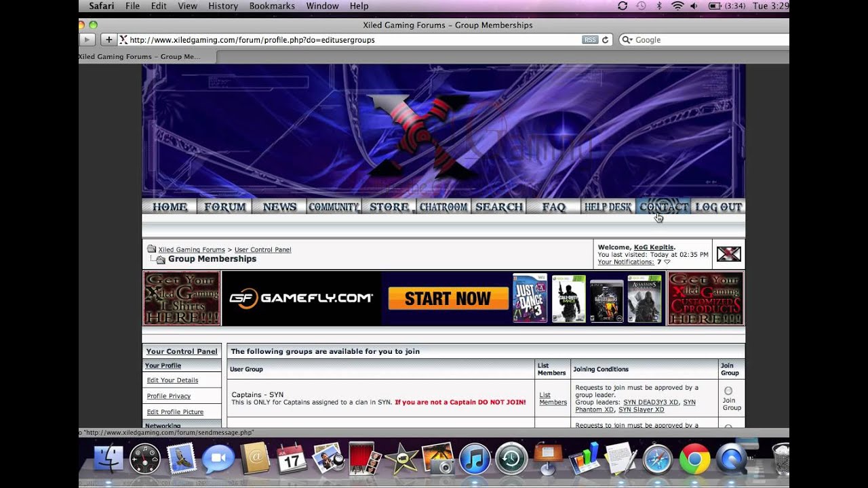This screenshot has width=868, height=488.
Task: Open Time Machine in the dock
Action: [511, 459]
